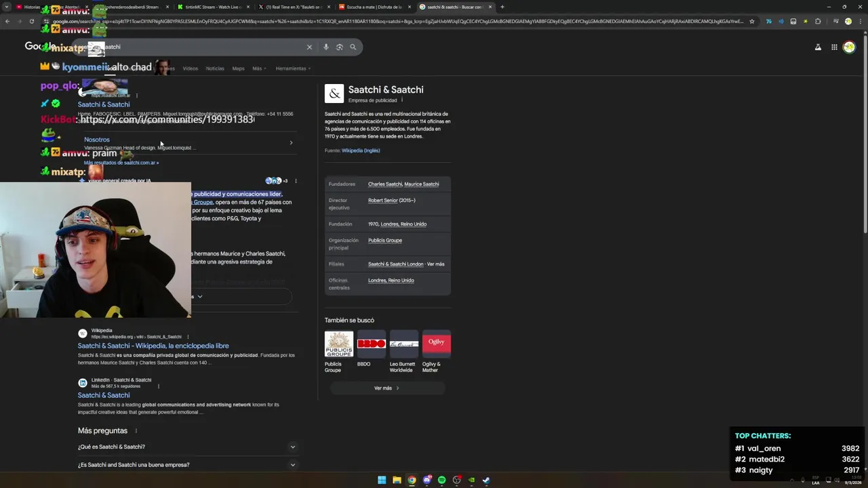
Task: Open more options for the Wikipedia result
Action: pyautogui.click(x=188, y=337)
